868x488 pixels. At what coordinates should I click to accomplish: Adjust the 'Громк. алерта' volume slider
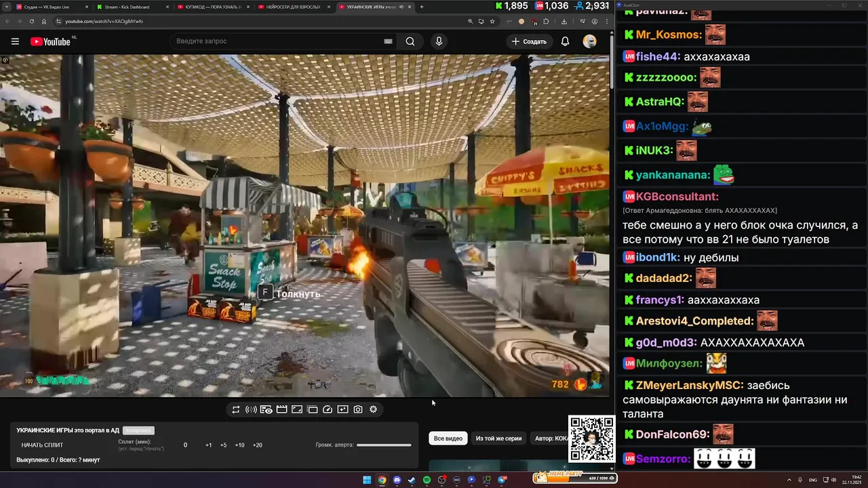coord(384,445)
